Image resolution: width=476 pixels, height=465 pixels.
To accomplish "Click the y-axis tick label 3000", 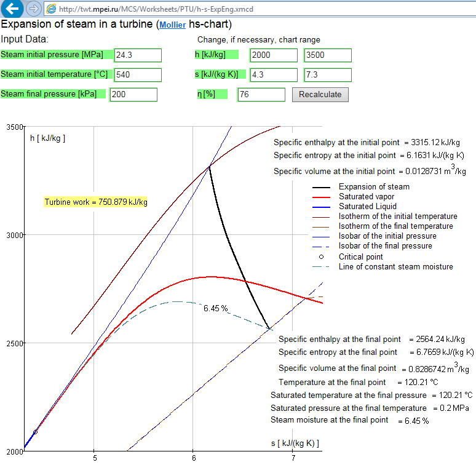I will click(x=15, y=236).
